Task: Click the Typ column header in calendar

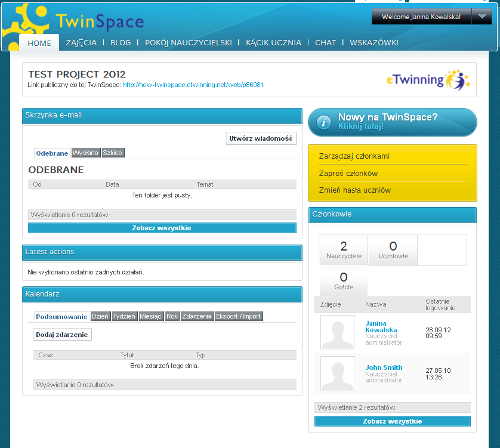Action: click(x=200, y=355)
